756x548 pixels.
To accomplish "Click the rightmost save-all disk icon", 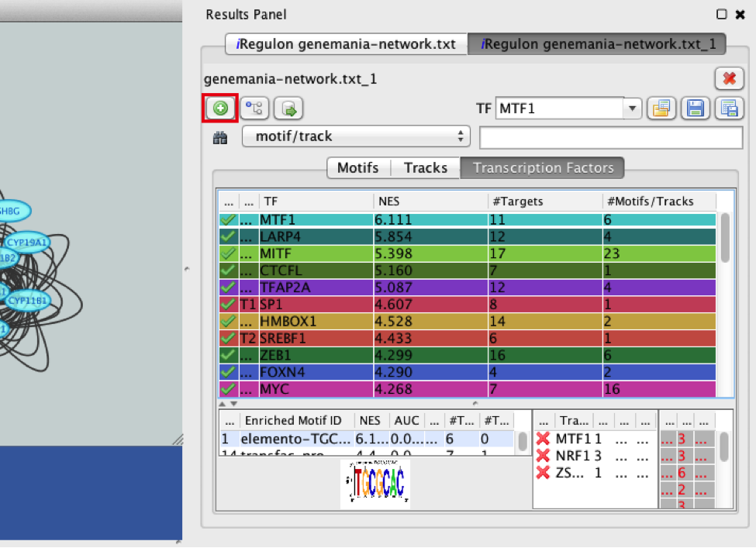I will click(x=728, y=109).
